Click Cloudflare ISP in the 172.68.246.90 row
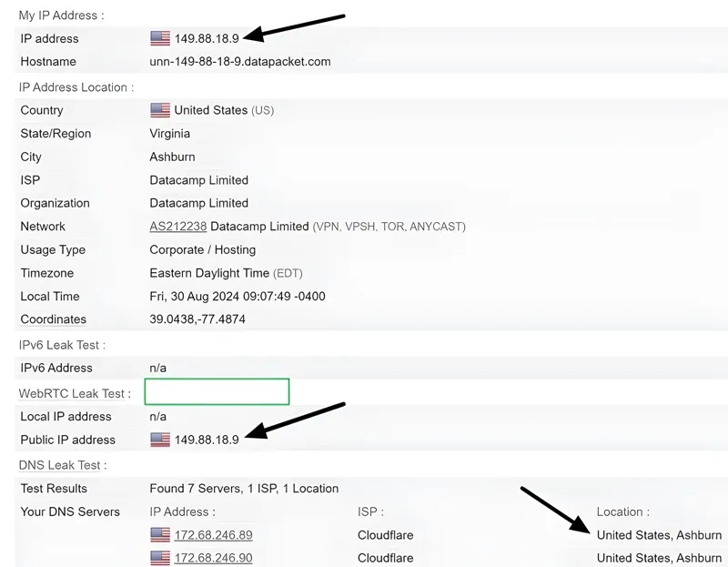The width and height of the screenshot is (728, 567). click(x=385, y=558)
